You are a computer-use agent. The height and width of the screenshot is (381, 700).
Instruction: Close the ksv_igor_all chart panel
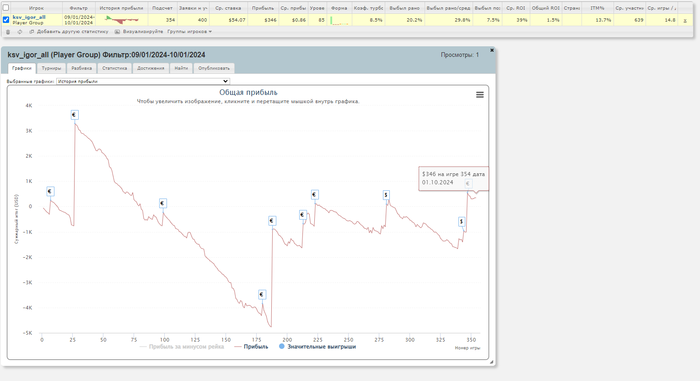[492, 50]
